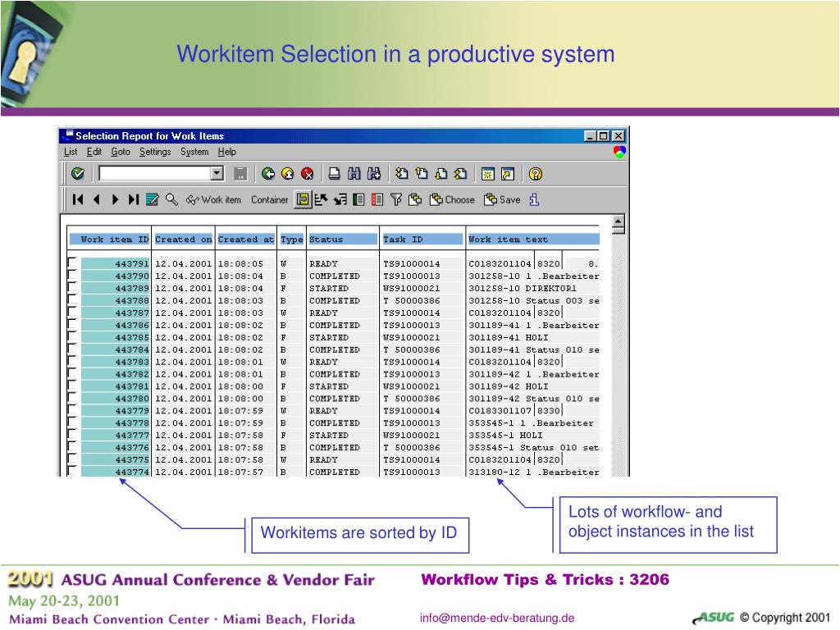Click the info@mende-edv-beratung.de email link
This screenshot has width=840, height=630.
click(497, 618)
